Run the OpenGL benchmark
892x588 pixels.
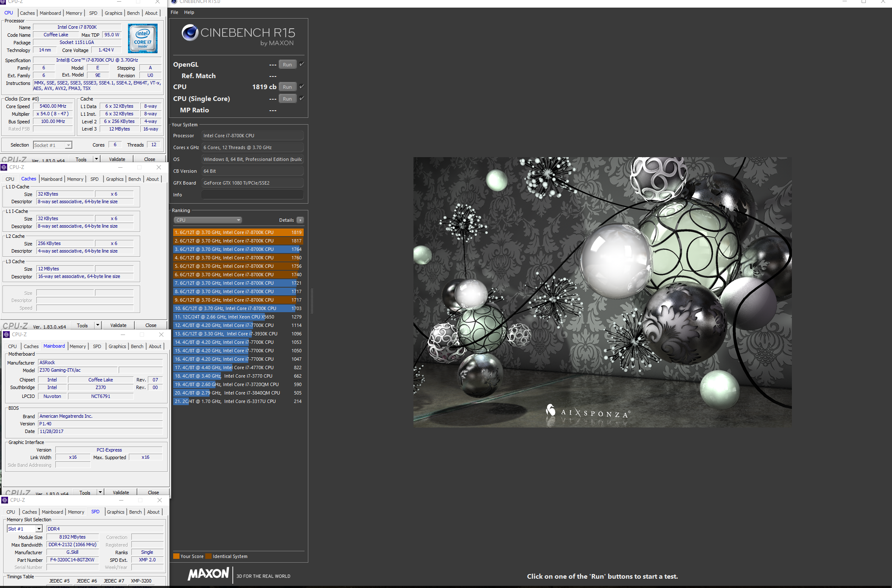pyautogui.click(x=288, y=65)
